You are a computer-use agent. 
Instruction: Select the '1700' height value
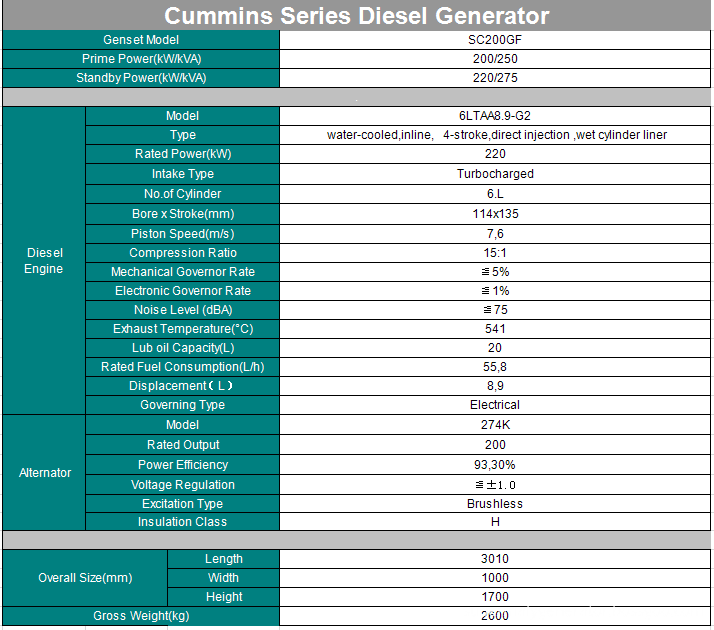495,597
